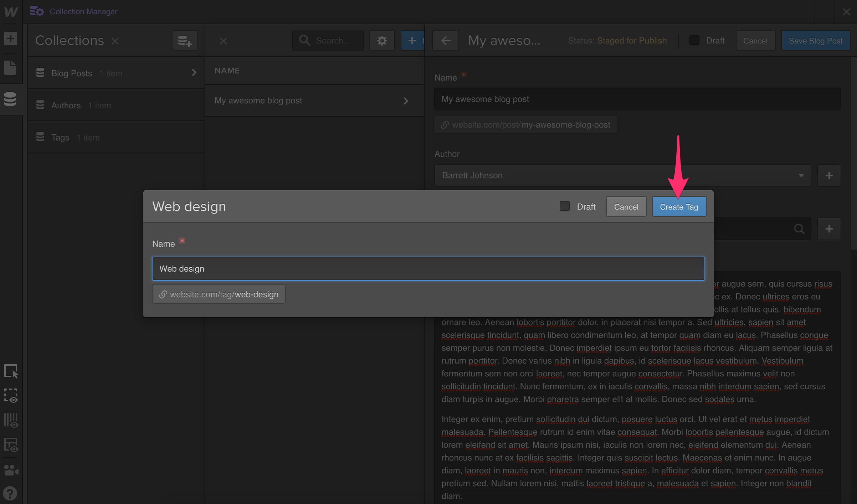Image resolution: width=857 pixels, height=504 pixels.
Task: Search collection items field
Action: pyautogui.click(x=328, y=41)
